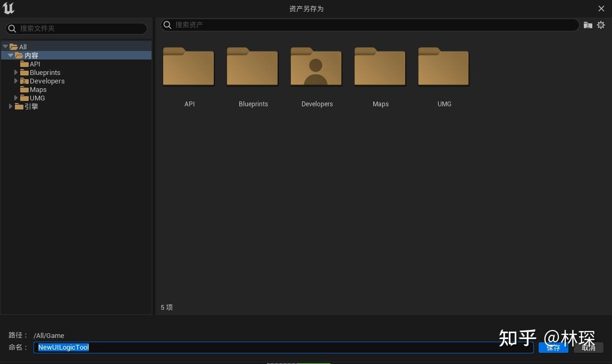Click the 取消 button

click(588, 348)
